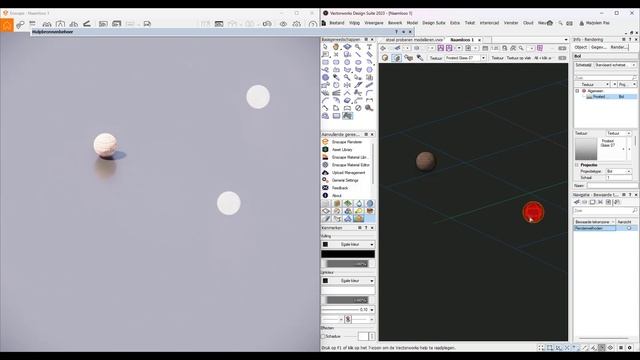Click the first Navigatie palette toolbar icon

(577, 202)
